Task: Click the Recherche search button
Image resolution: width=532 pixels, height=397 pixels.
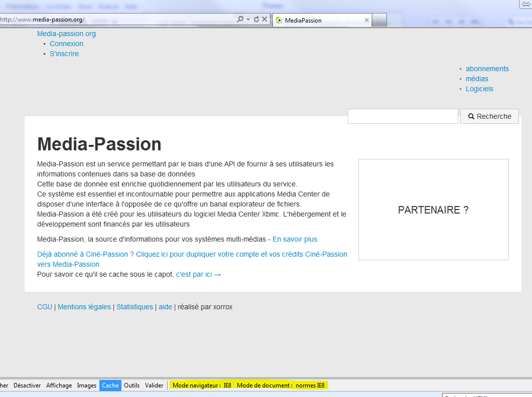Action: [x=489, y=116]
